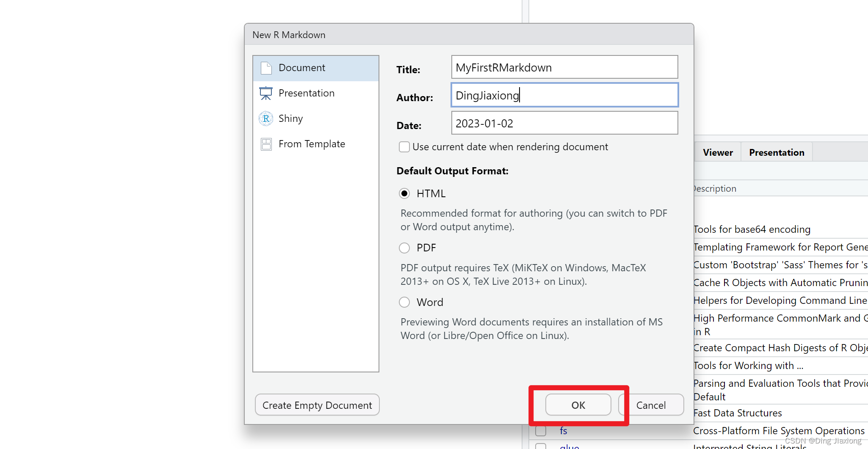
Task: Tick the fs package checkbox
Action: [541, 431]
